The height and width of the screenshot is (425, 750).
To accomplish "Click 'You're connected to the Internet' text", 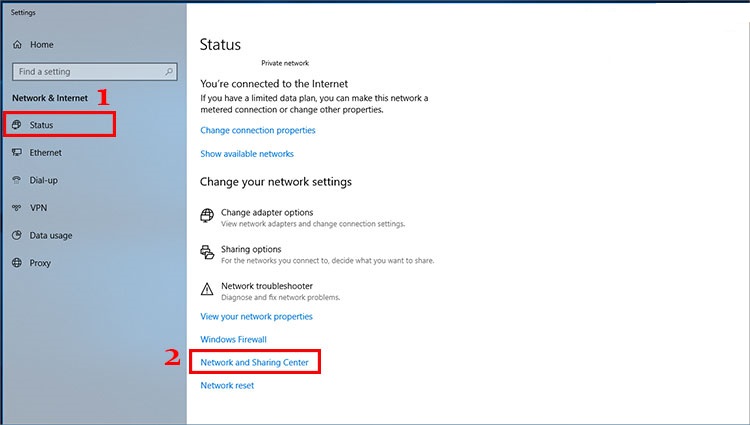I will point(274,84).
